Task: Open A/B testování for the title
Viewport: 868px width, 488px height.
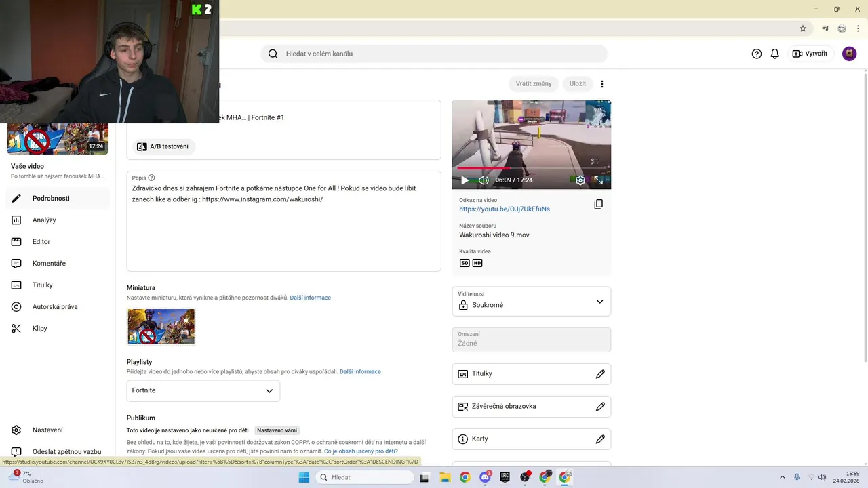Action: pyautogui.click(x=163, y=146)
